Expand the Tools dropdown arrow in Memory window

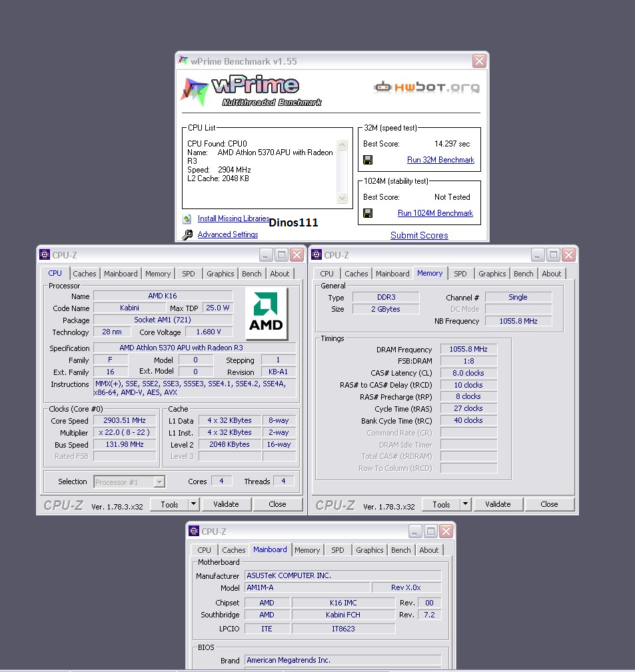point(465,504)
